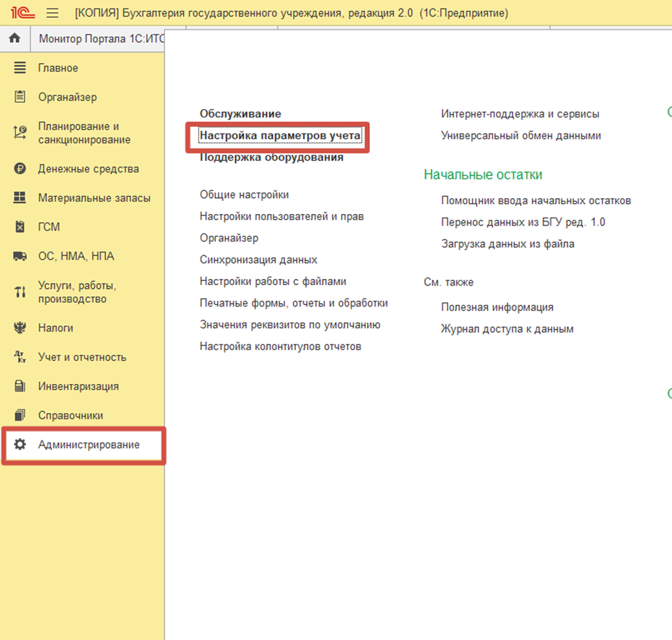Click the Главное section icon
The image size is (672, 640).
click(x=20, y=68)
